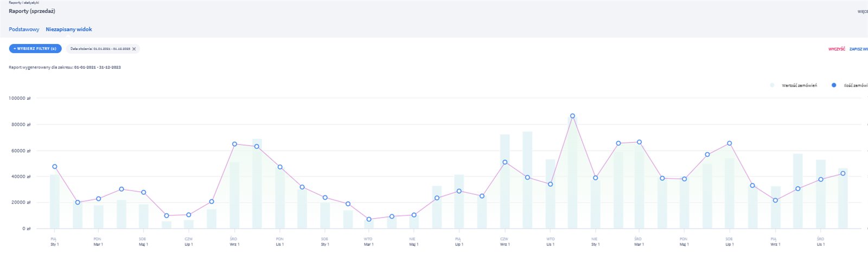The image size is (868, 273).
Task: Switch to the Podstawowy view tab
Action: point(24,29)
